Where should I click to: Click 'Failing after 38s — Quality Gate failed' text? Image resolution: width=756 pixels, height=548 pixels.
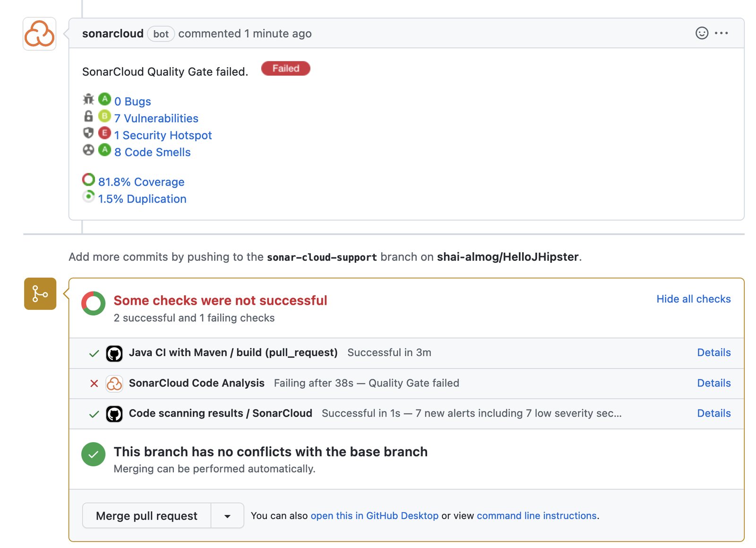click(367, 383)
